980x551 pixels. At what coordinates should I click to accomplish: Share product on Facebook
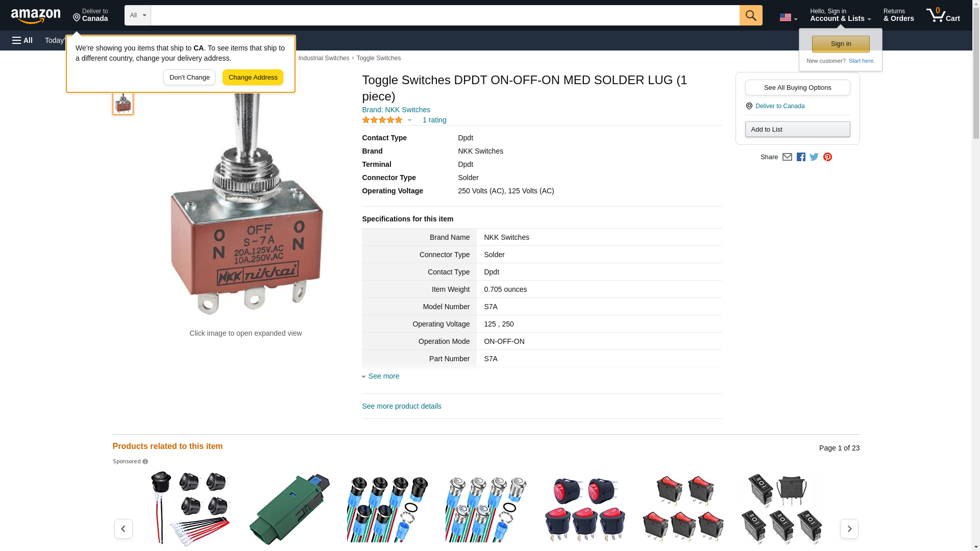click(x=801, y=157)
